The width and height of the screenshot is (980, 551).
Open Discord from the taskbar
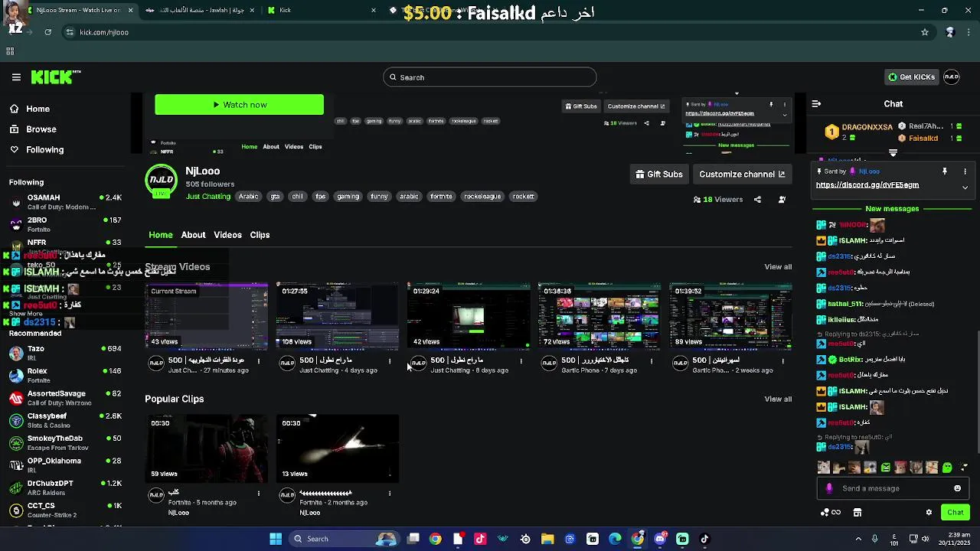(660, 539)
